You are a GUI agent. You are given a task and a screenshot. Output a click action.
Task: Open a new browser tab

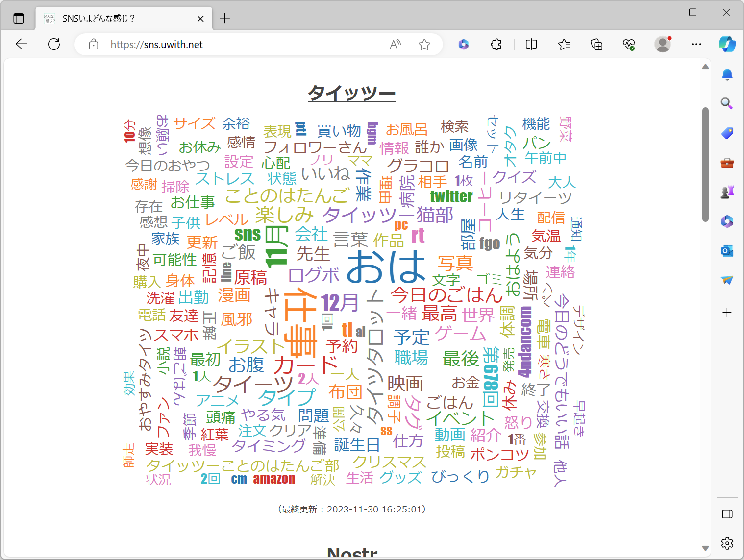tap(224, 18)
